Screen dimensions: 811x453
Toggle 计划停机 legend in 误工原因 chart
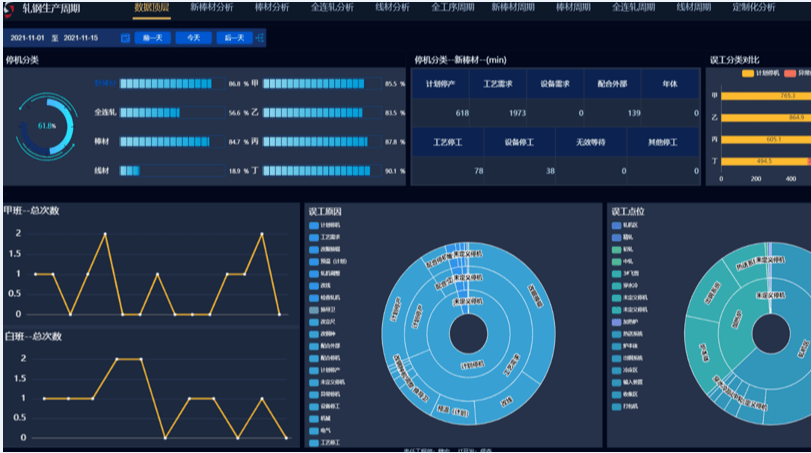[x=314, y=225]
